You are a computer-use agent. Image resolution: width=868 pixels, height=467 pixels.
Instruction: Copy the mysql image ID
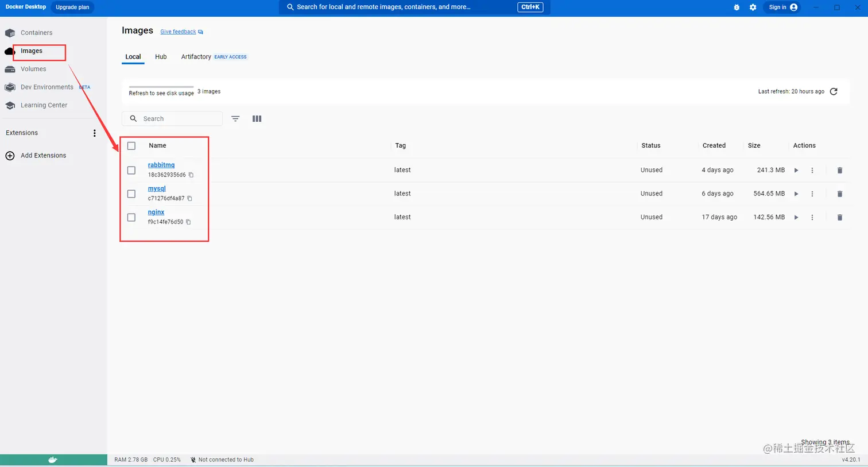tap(189, 198)
